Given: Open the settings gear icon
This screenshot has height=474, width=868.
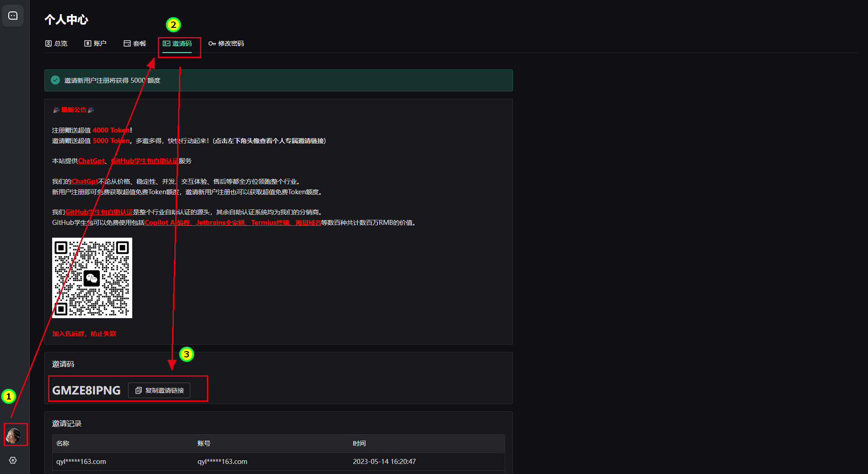Looking at the screenshot, I should pos(13,460).
